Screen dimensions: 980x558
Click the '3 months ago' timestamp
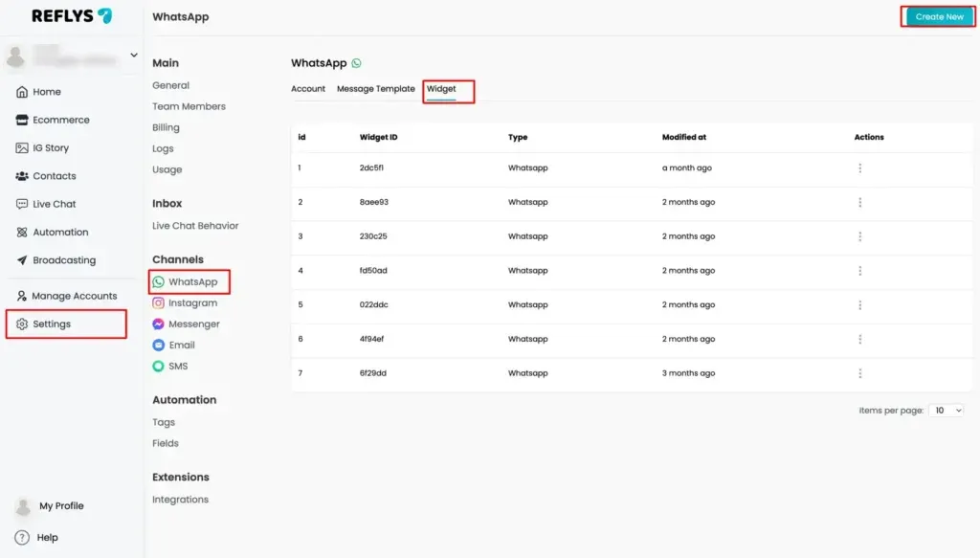click(x=688, y=373)
